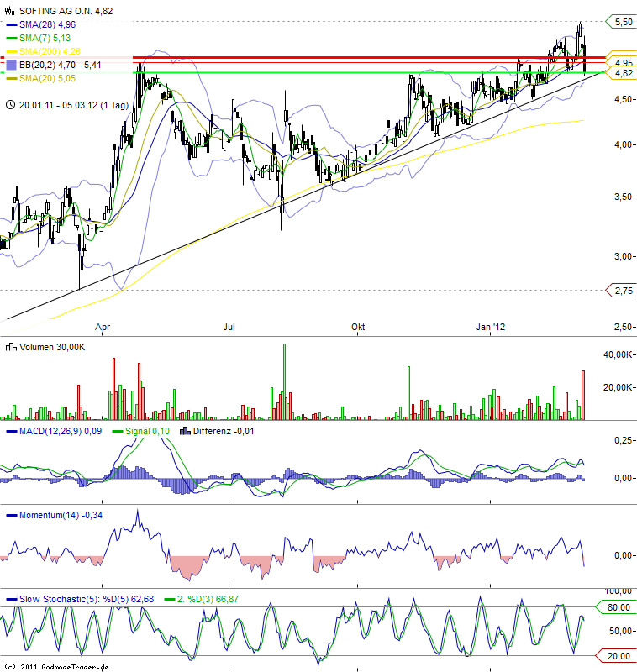This screenshot has width=637, height=672.
Task: Click the histogram icon beside Differenz
Action: [185, 431]
